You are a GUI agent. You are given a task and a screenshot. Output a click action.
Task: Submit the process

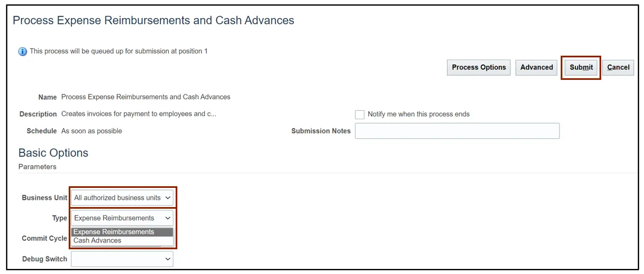[x=581, y=68]
